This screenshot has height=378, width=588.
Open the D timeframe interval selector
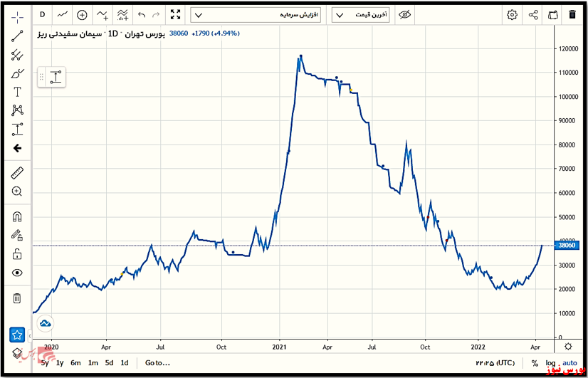click(43, 14)
